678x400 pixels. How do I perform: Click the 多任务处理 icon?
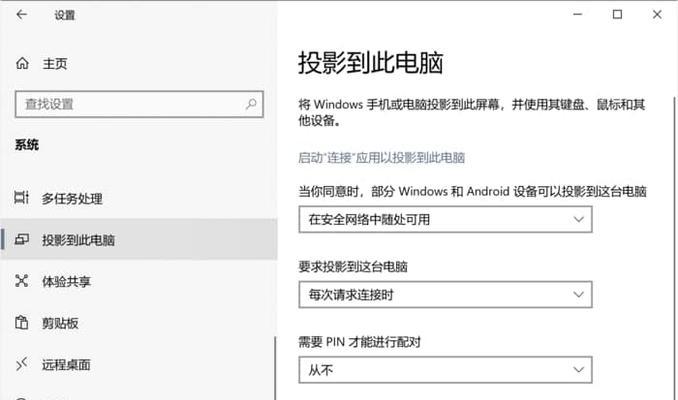coord(22,198)
